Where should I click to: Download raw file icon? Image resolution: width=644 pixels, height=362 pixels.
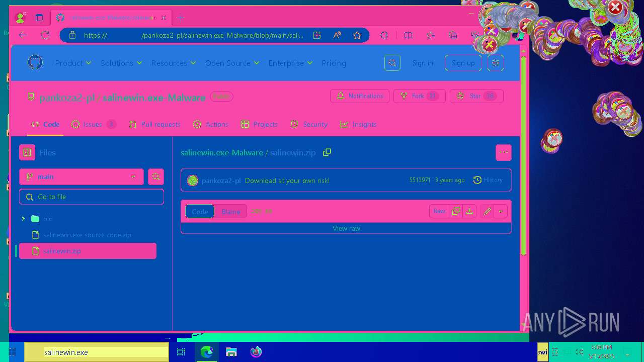[469, 211]
